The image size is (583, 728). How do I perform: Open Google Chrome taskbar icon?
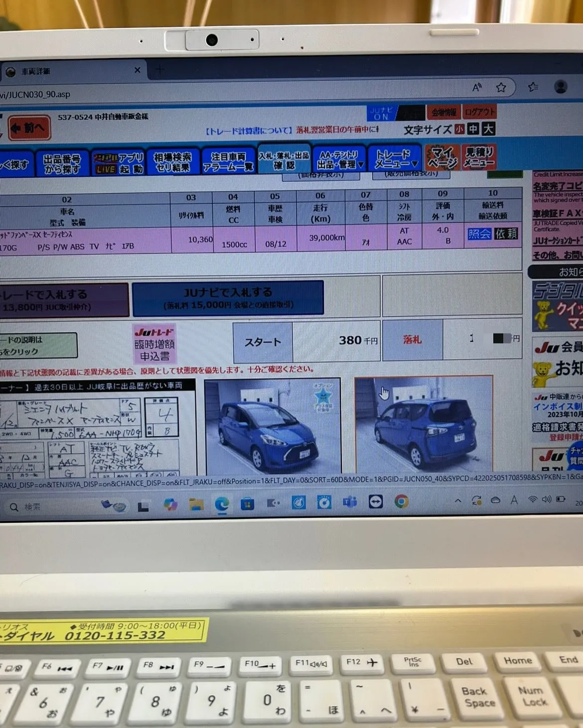coord(402,501)
